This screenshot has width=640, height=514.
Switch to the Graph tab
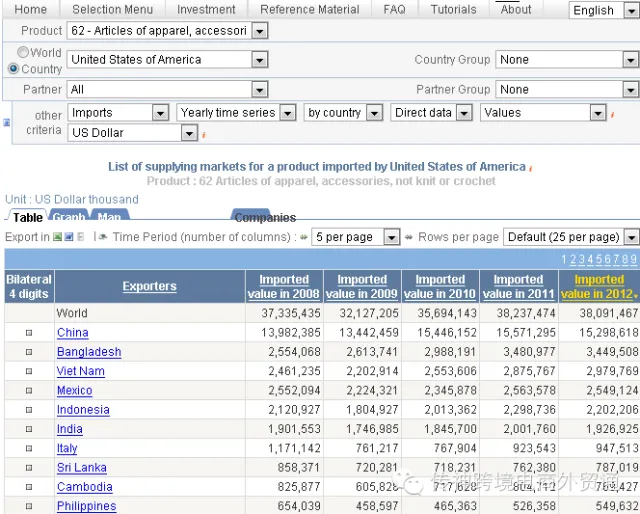[69, 216]
